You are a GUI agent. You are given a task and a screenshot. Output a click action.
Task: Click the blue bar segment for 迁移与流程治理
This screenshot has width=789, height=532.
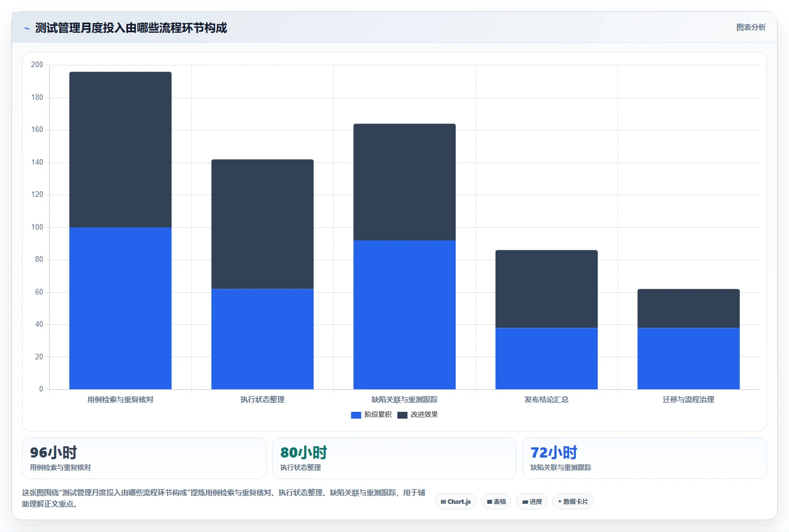pos(689,358)
